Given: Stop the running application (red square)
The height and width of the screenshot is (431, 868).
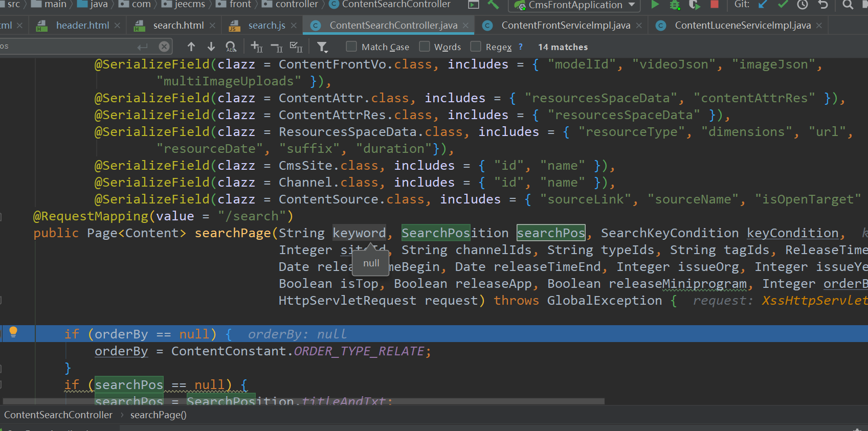Looking at the screenshot, I should click(715, 5).
